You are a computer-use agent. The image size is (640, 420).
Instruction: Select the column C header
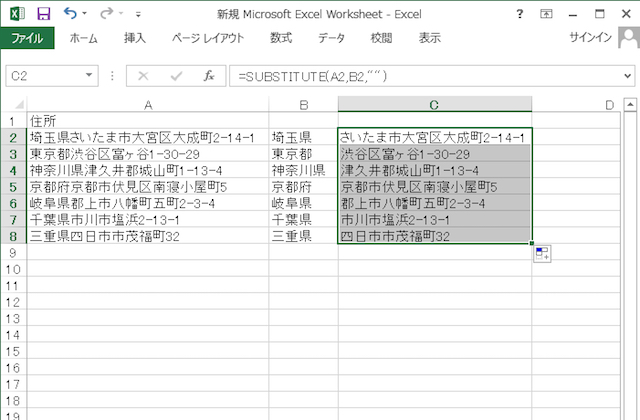pyautogui.click(x=434, y=104)
